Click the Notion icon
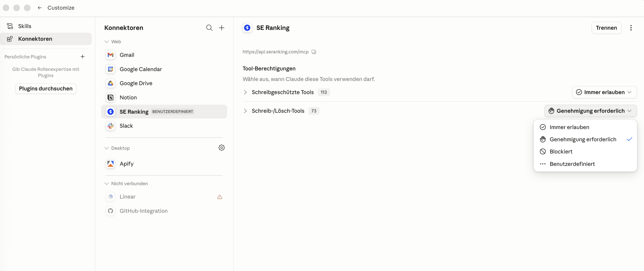644x271 pixels. click(x=110, y=97)
